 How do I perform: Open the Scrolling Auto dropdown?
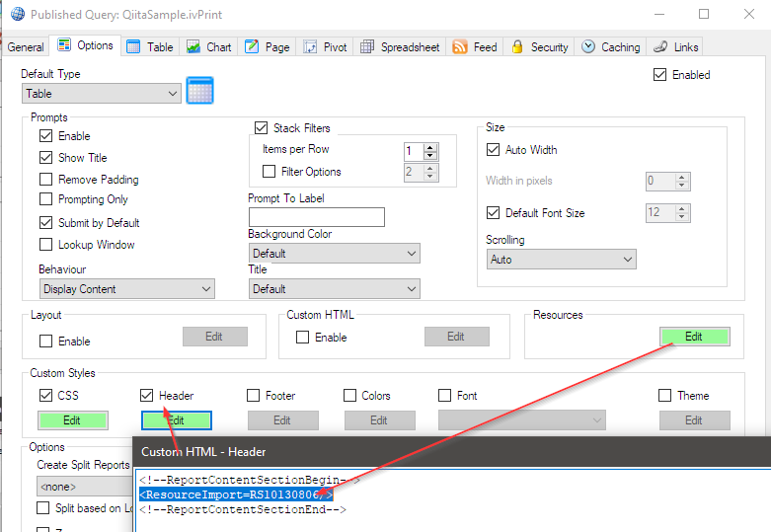click(x=561, y=260)
